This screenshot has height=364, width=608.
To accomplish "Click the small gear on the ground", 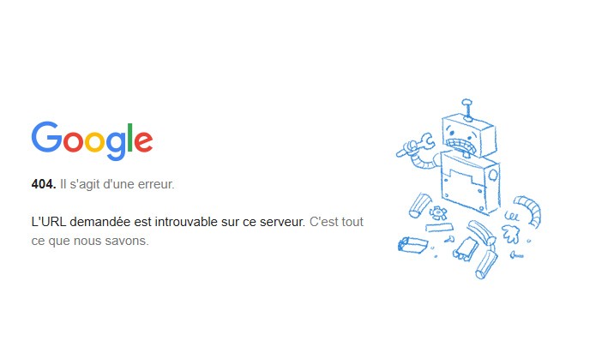I will 438,213.
